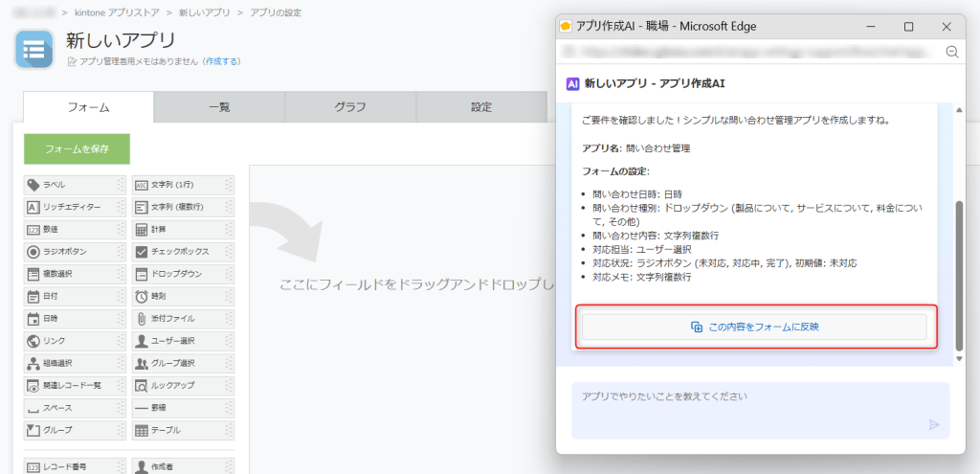Click この内容をフォームに反映 button
This screenshot has width=980, height=474.
tap(754, 327)
